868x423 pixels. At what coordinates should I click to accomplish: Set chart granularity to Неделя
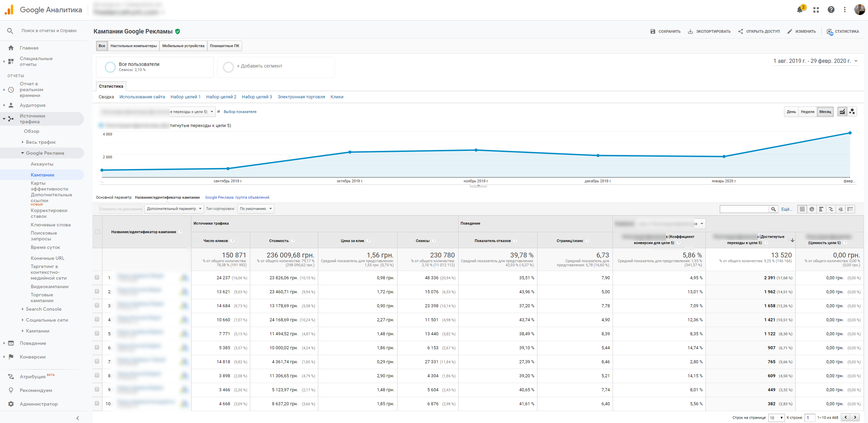[807, 112]
